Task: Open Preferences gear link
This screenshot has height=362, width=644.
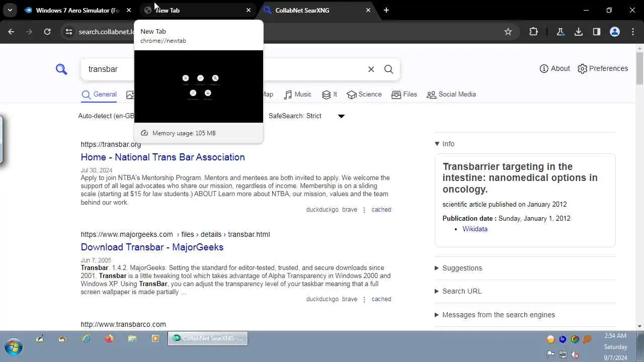Action: tap(603, 68)
